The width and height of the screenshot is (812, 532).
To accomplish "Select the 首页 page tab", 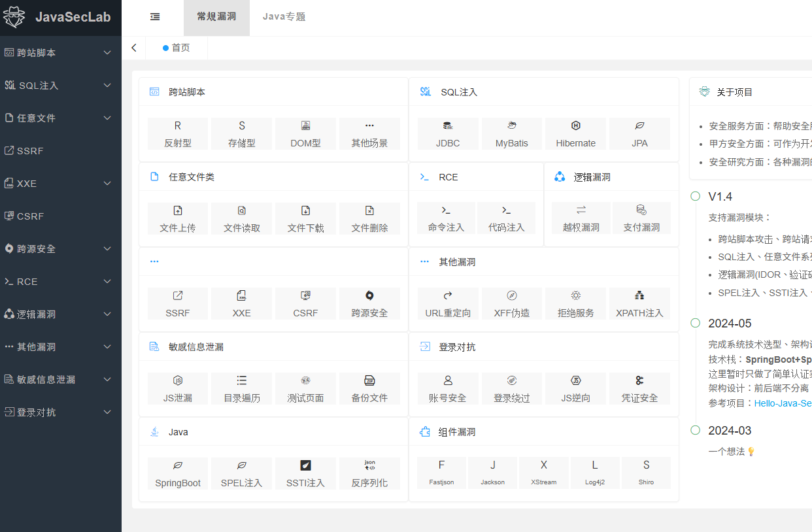I will point(177,48).
